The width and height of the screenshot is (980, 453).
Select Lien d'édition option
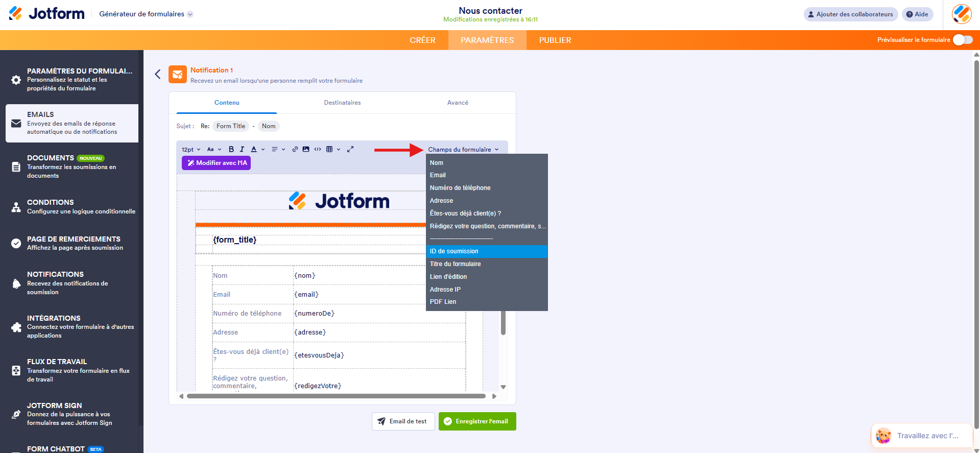[x=487, y=277]
